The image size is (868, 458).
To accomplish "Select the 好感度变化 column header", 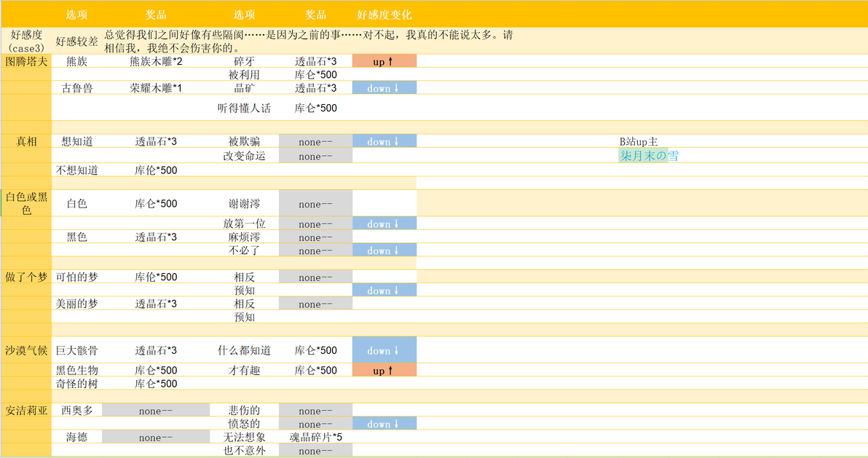I will pyautogui.click(x=384, y=15).
